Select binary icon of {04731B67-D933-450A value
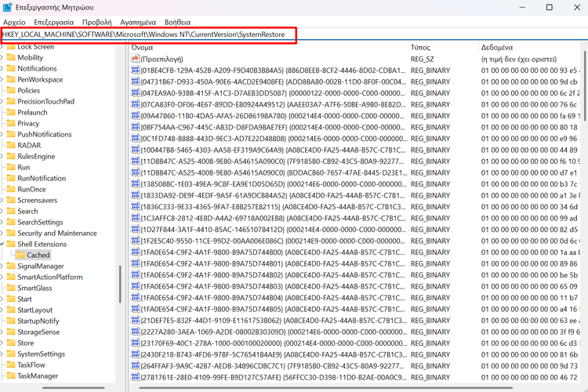This screenshot has width=588, height=392. (x=135, y=82)
